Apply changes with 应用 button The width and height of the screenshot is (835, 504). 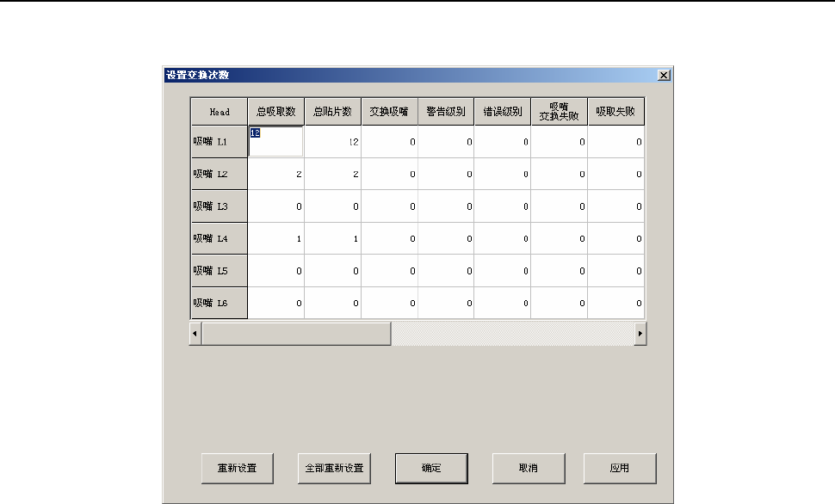tap(620, 469)
